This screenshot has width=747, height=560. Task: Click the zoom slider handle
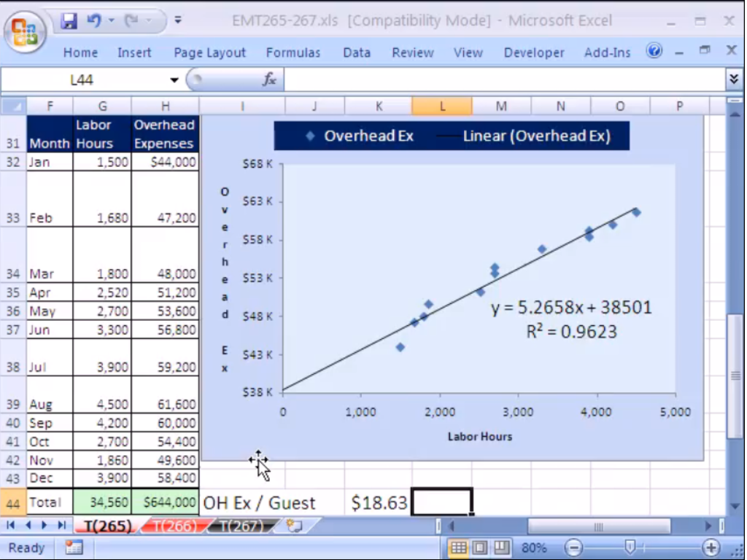pyautogui.click(x=630, y=548)
